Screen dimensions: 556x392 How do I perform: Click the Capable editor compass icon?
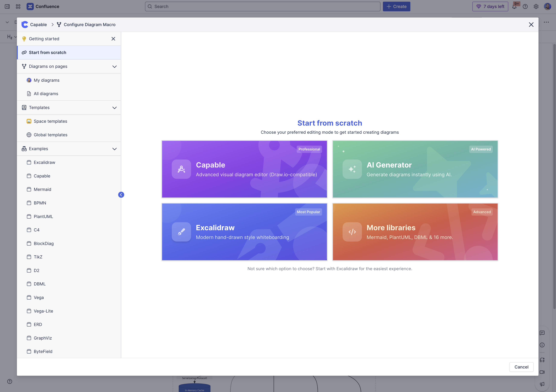181,169
